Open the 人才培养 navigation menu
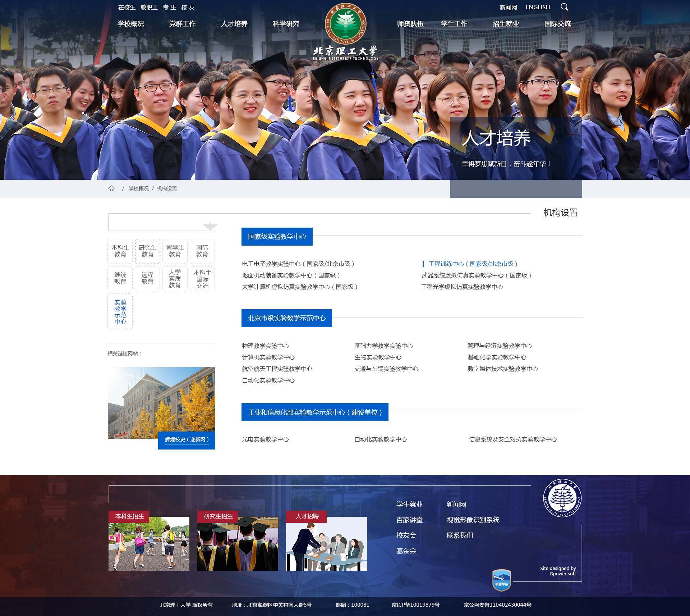Image resolution: width=690 pixels, height=616 pixels. click(234, 24)
